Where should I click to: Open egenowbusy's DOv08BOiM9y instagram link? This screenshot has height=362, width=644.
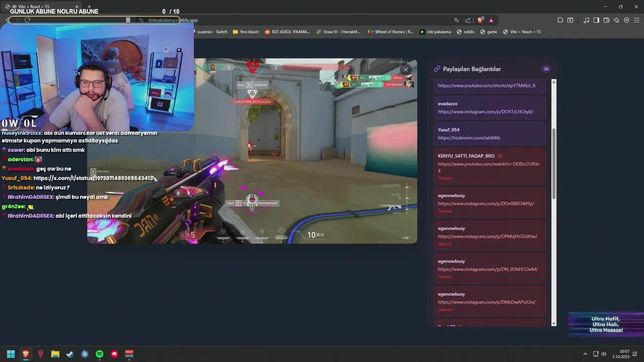[x=486, y=204]
